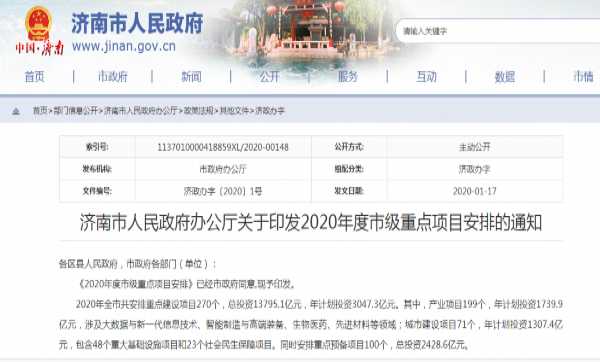
Task: Open the 首页 navigation menu item
Action: pyautogui.click(x=34, y=77)
